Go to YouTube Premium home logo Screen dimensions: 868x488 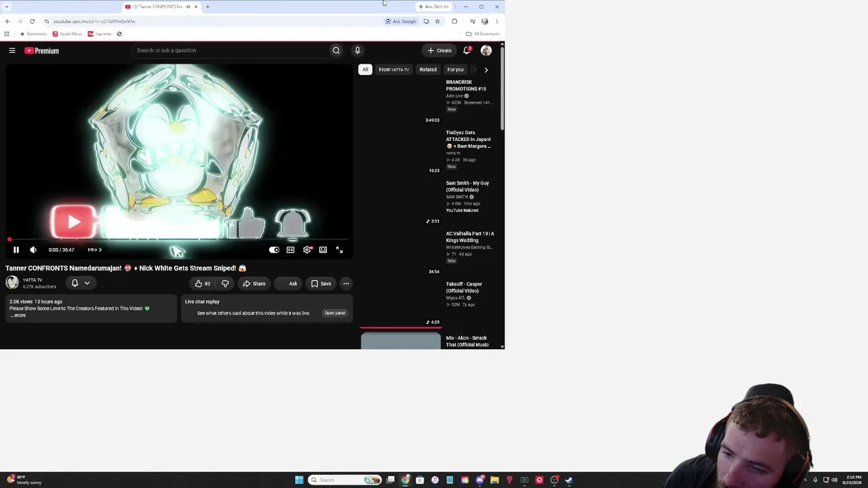42,50
